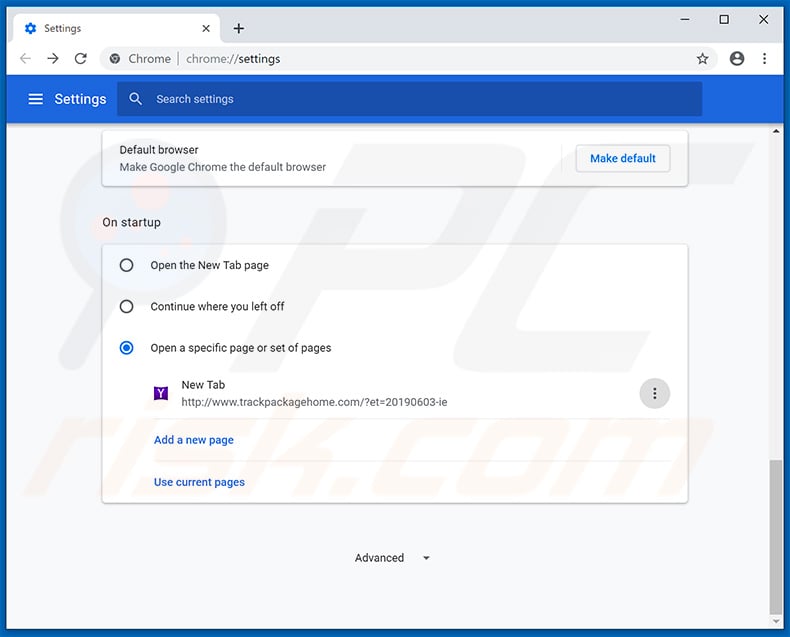The image size is (790, 637).
Task: Open a new tab with the plus button
Action: coord(239,28)
